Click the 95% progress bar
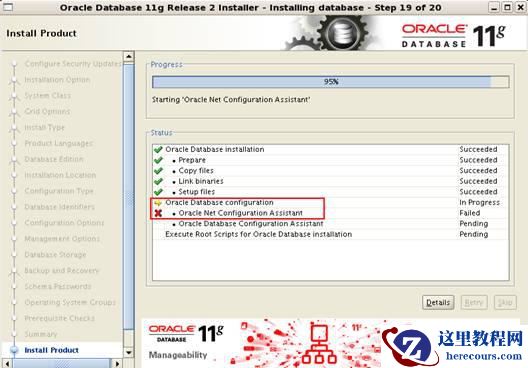Viewport: 528px width, 368px height. [331, 82]
